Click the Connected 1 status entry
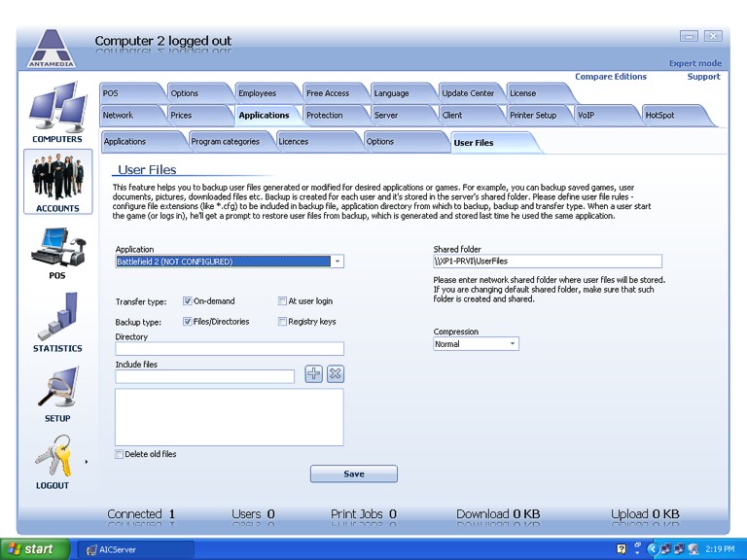Screen dimensions: 747x560 coord(141,514)
